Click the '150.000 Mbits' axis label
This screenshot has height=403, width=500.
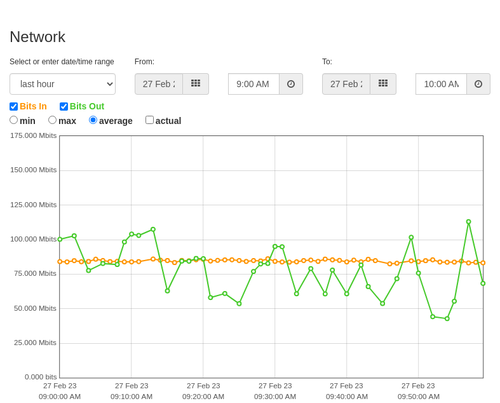33,170
